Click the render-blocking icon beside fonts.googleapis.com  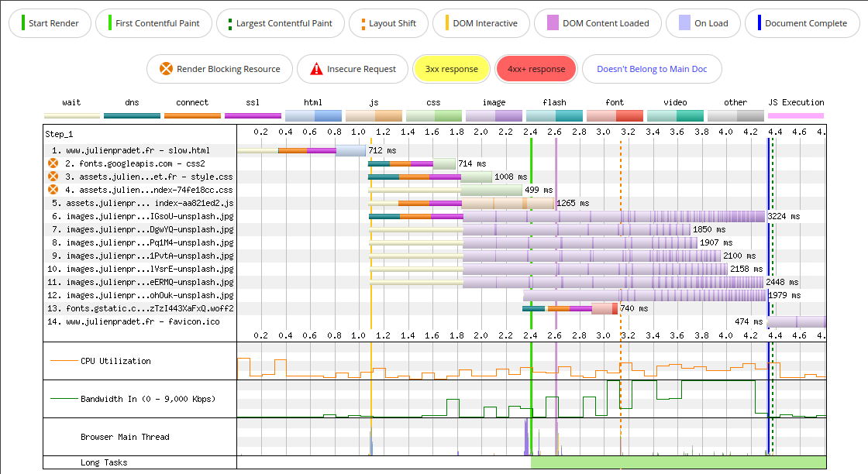click(x=53, y=163)
